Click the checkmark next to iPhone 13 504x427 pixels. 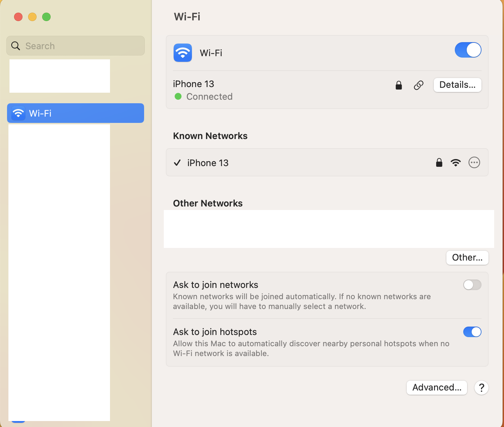pyautogui.click(x=177, y=163)
